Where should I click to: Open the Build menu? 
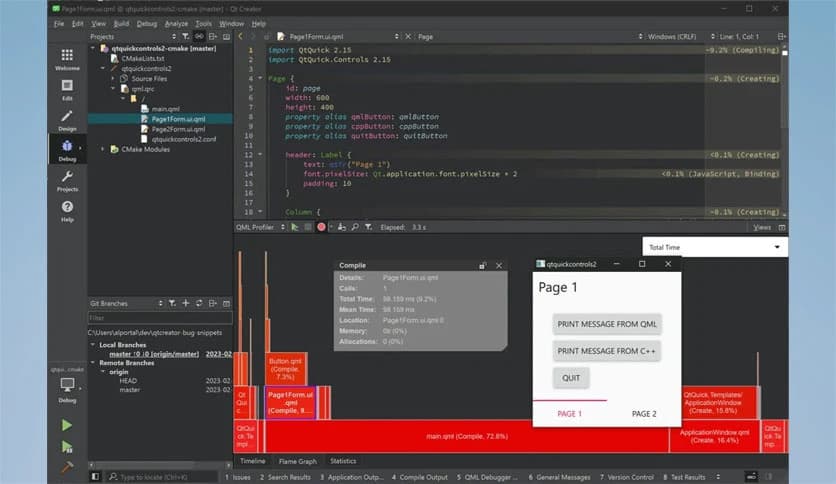(x=121, y=23)
